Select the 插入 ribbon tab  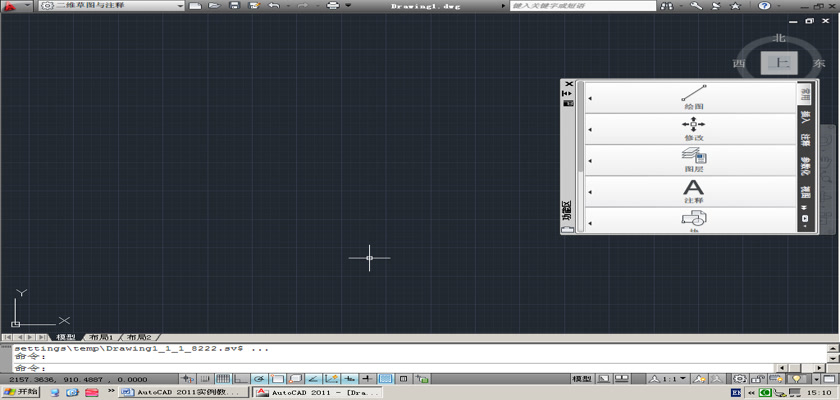tap(805, 115)
